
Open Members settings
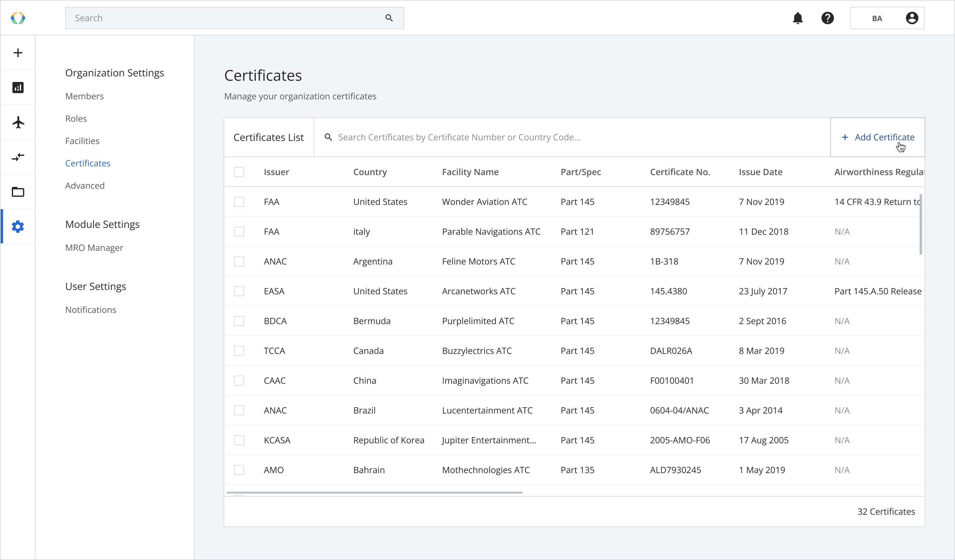pyautogui.click(x=84, y=96)
